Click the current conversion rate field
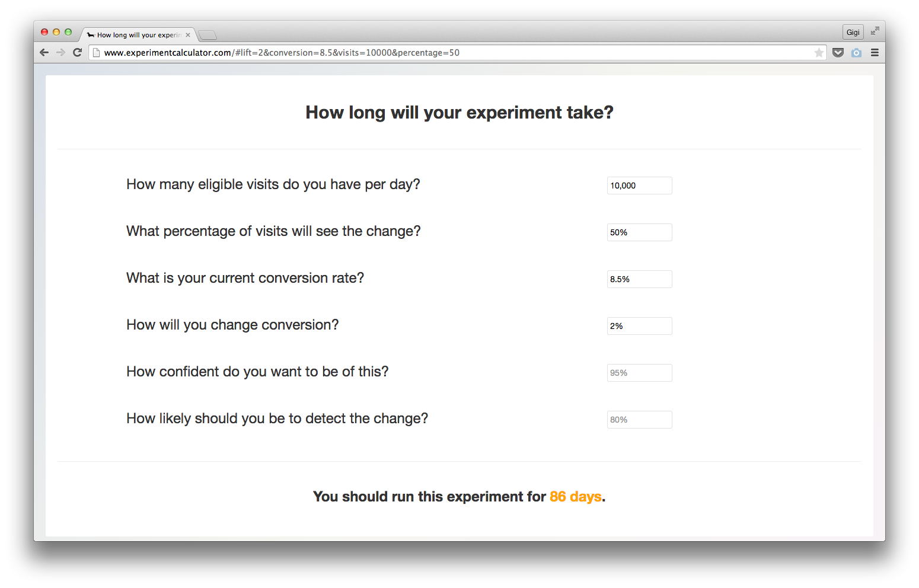 639,279
